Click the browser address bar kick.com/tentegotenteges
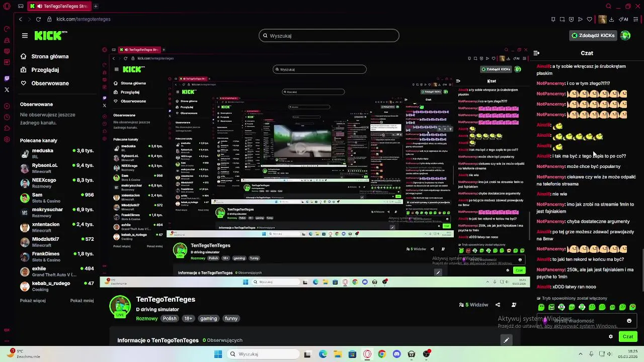Image resolution: width=644 pixels, height=362 pixels. (x=84, y=19)
